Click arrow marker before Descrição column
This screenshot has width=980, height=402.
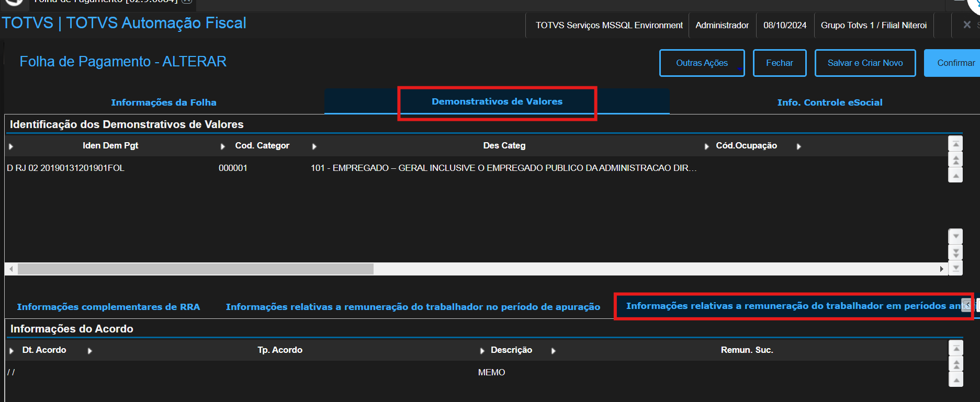(482, 351)
